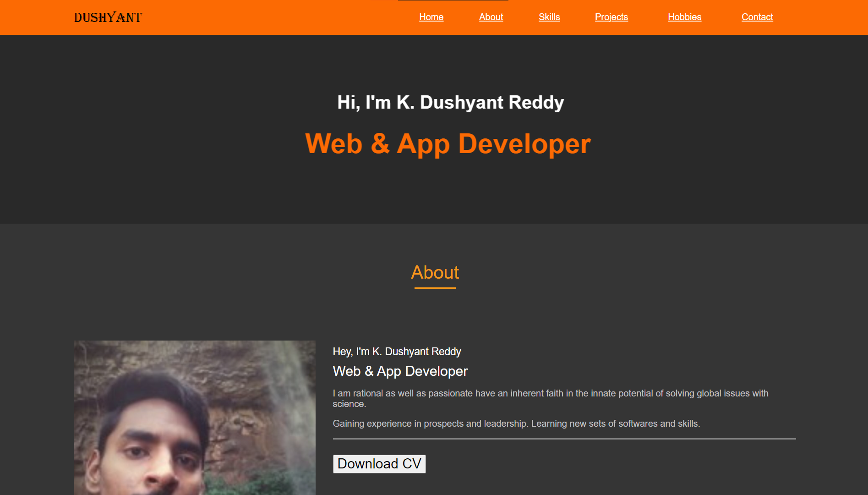Navigate to the Hobbies link
This screenshot has height=495, width=868.
[x=685, y=17]
